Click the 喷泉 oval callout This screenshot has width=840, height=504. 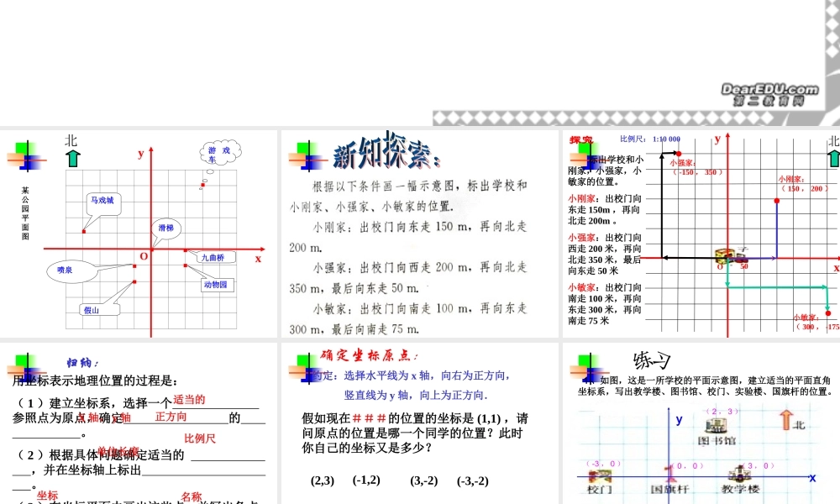click(71, 270)
